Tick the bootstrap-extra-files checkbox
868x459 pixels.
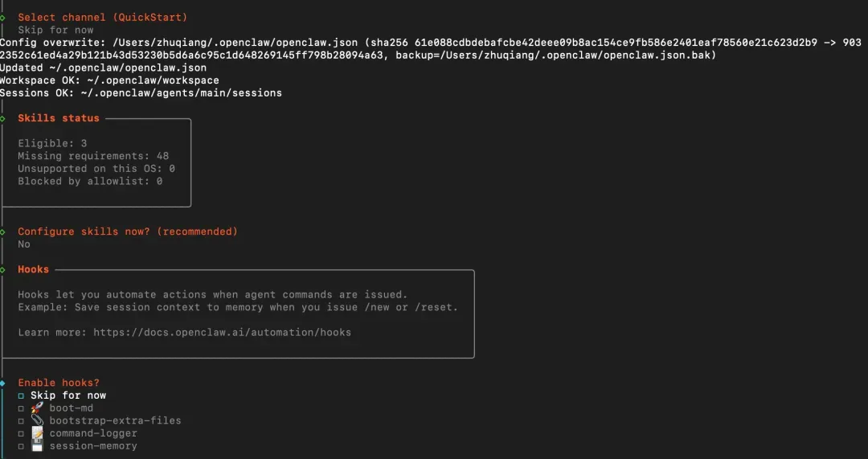coord(21,421)
